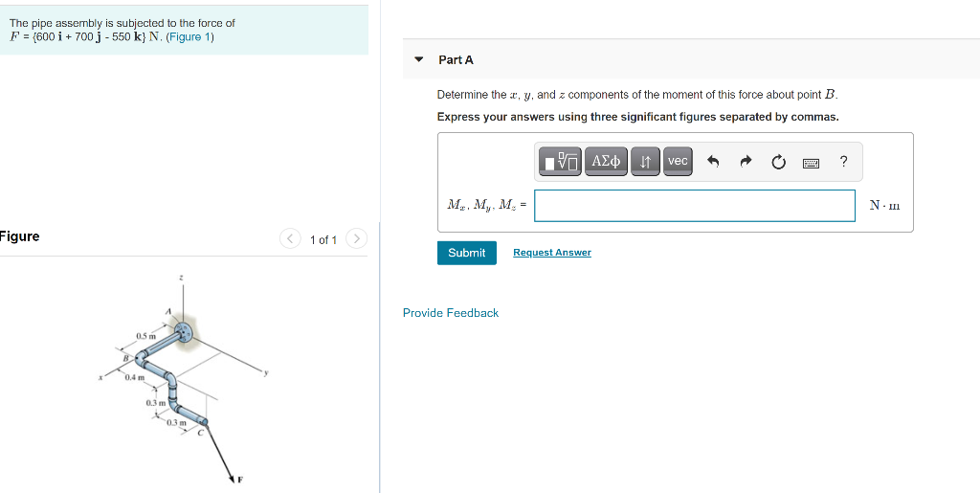The height and width of the screenshot is (493, 980).
Task: Focus the Mx, My, Mz answer field
Action: (695, 206)
